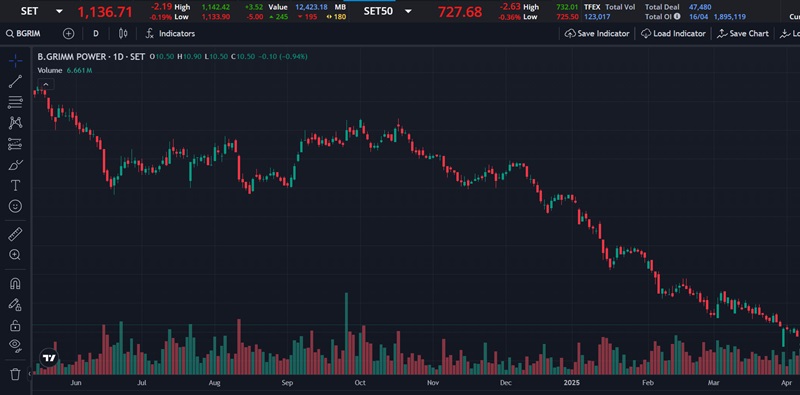Select the brush drawing tool
The image size is (800, 395).
point(15,165)
